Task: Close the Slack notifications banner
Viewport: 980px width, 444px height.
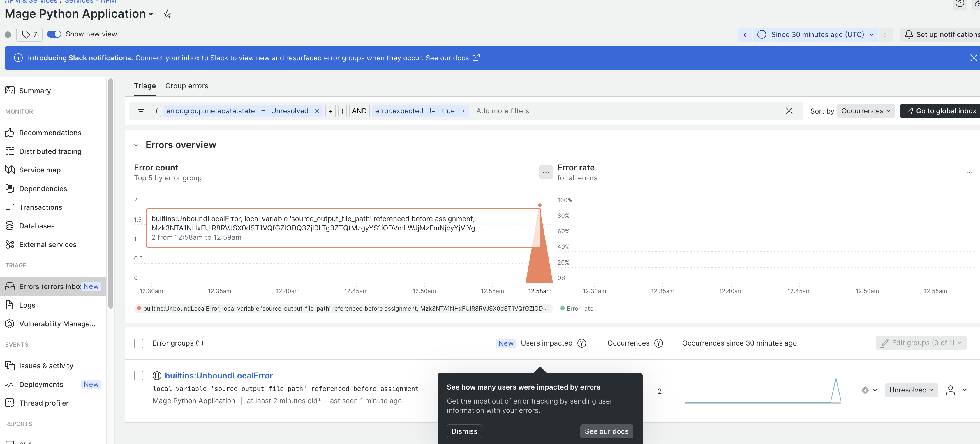Action: pos(974,58)
